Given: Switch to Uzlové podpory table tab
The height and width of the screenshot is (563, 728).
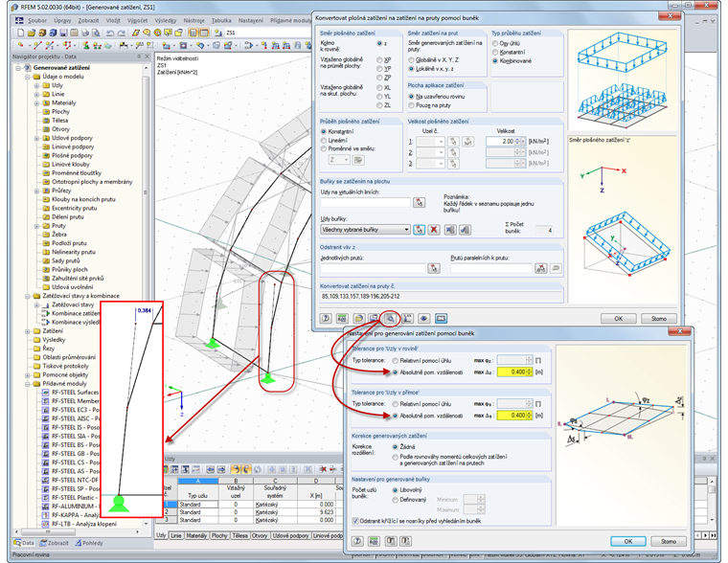Looking at the screenshot, I should (x=290, y=535).
